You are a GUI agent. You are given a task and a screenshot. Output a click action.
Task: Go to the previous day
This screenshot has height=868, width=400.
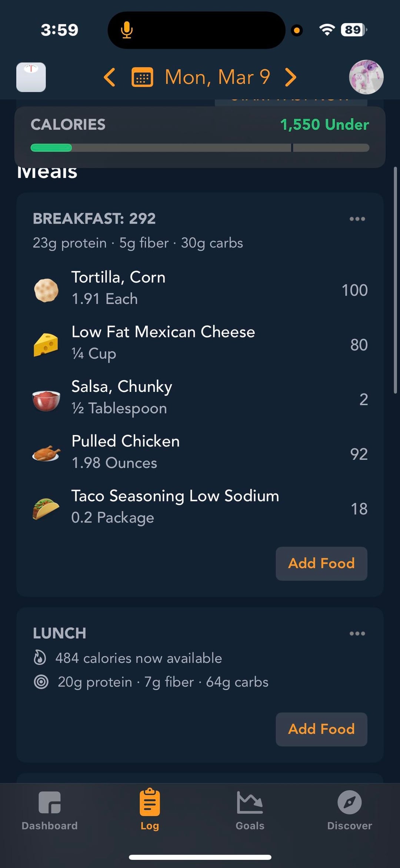(110, 77)
